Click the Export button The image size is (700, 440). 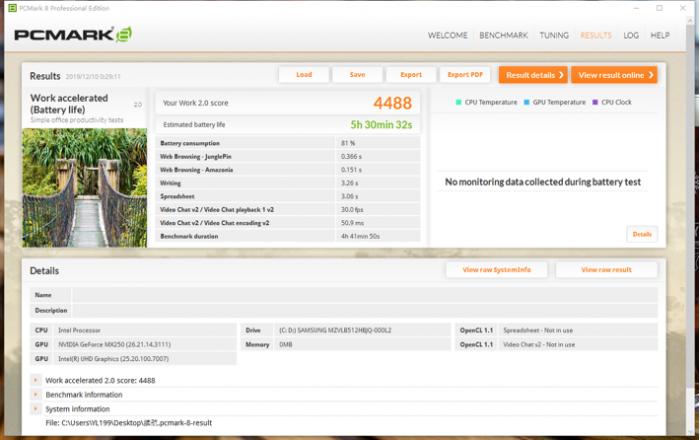click(411, 75)
